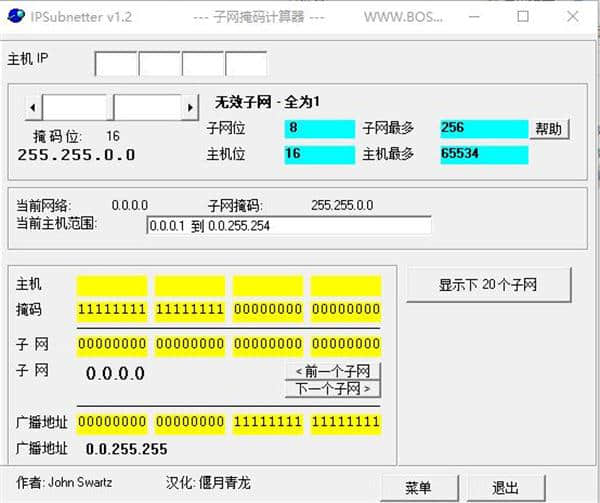This screenshot has width=600, height=503.
Task: Go to next subnet with 下一个子网
Action: (x=333, y=389)
